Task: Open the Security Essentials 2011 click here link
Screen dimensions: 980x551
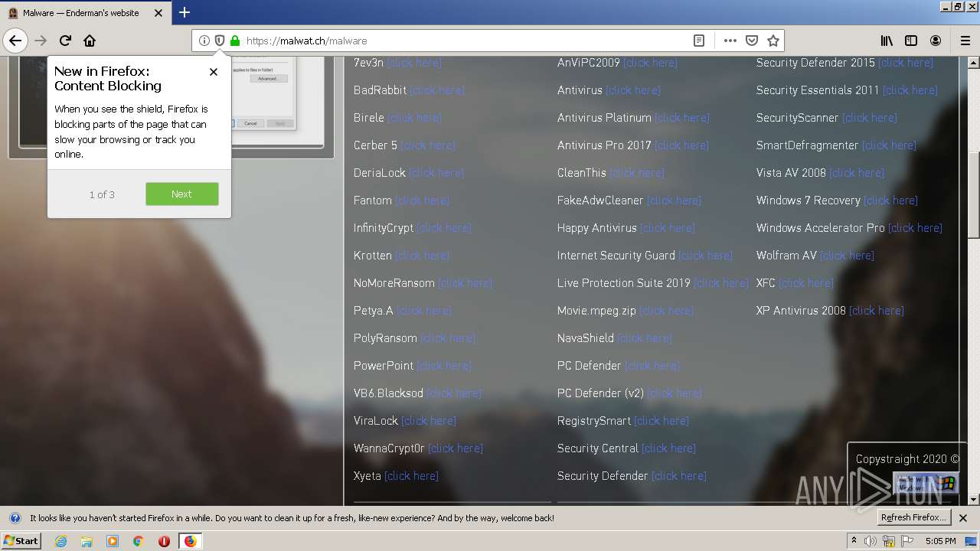Action: click(910, 90)
